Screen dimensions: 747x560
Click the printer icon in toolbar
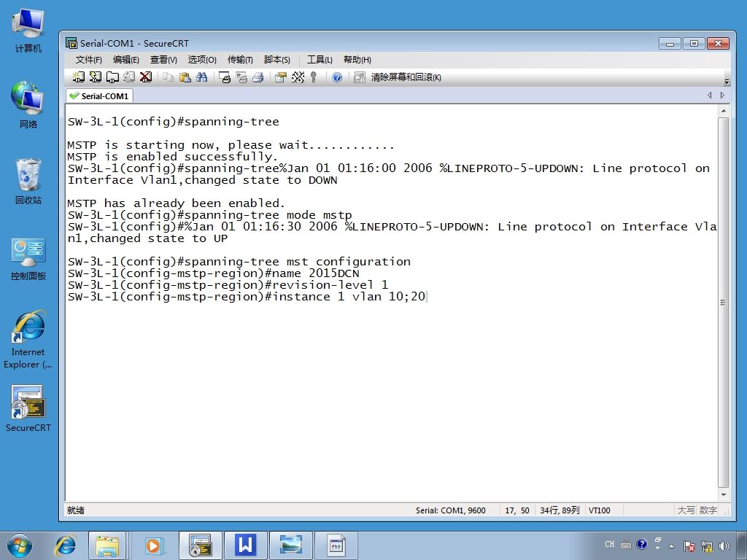coord(258,77)
